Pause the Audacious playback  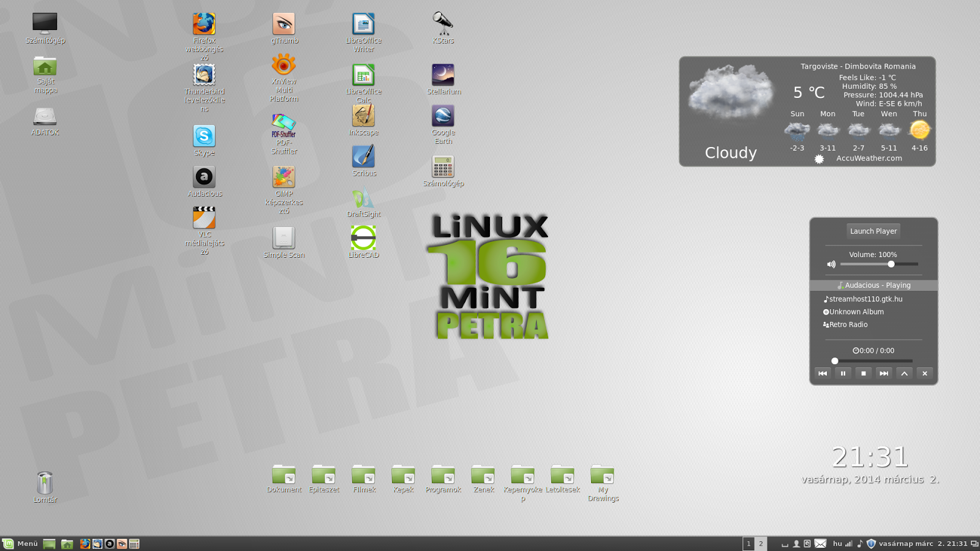(843, 373)
